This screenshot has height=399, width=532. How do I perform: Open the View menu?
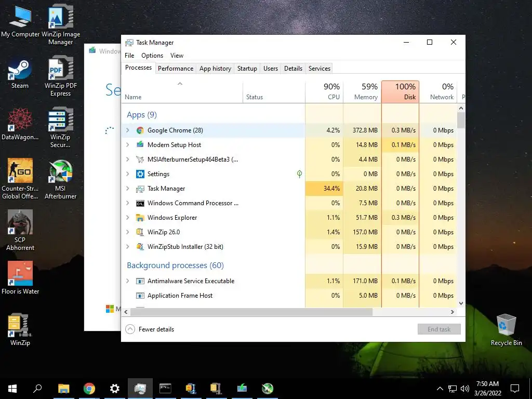pos(177,56)
